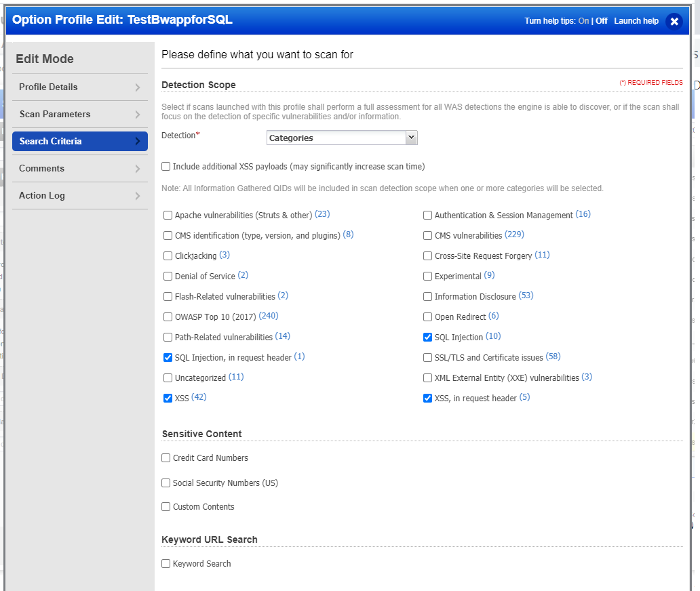Check CMS vulnerabilities category

(428, 235)
